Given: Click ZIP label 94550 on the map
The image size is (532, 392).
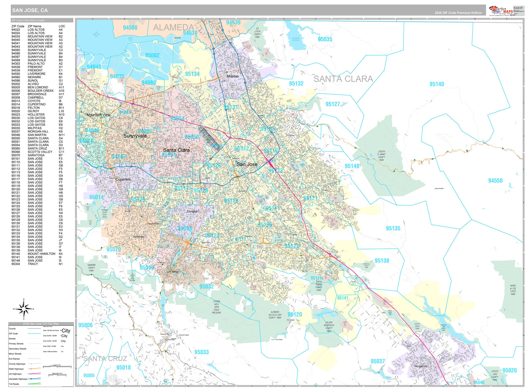Looking at the screenshot, I should pos(495,181).
